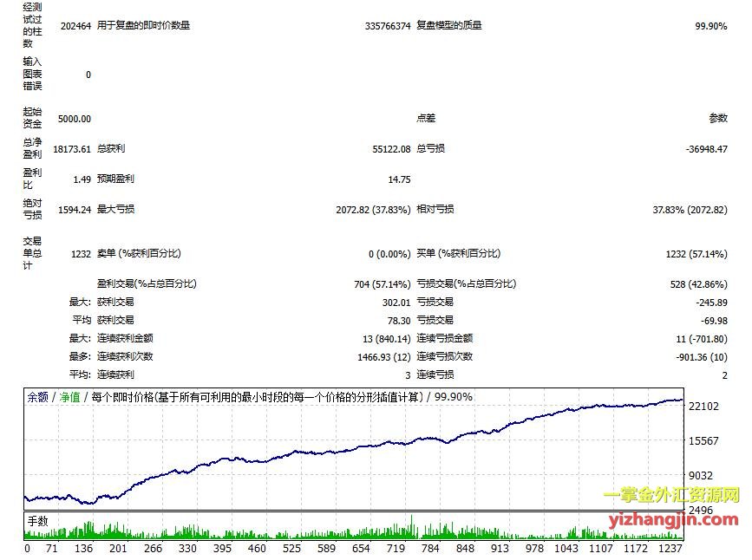
Task: Click the 亏损交易 loss trades value 528 (42.86%)
Action: click(x=695, y=283)
